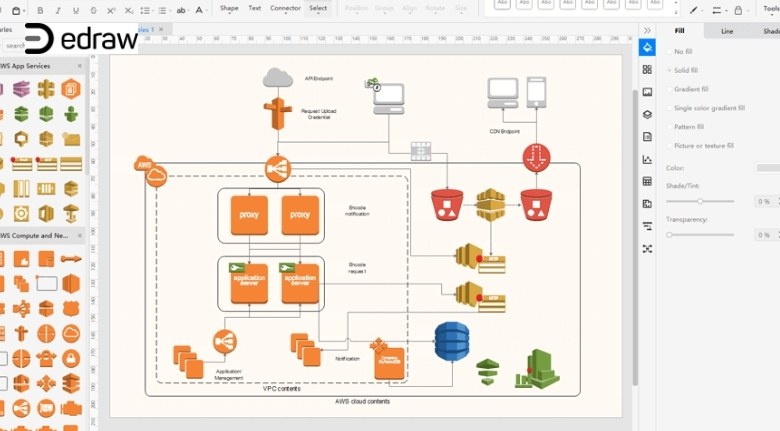Select the Text tool
Image resolution: width=780 pixels, height=431 pixels.
click(255, 8)
